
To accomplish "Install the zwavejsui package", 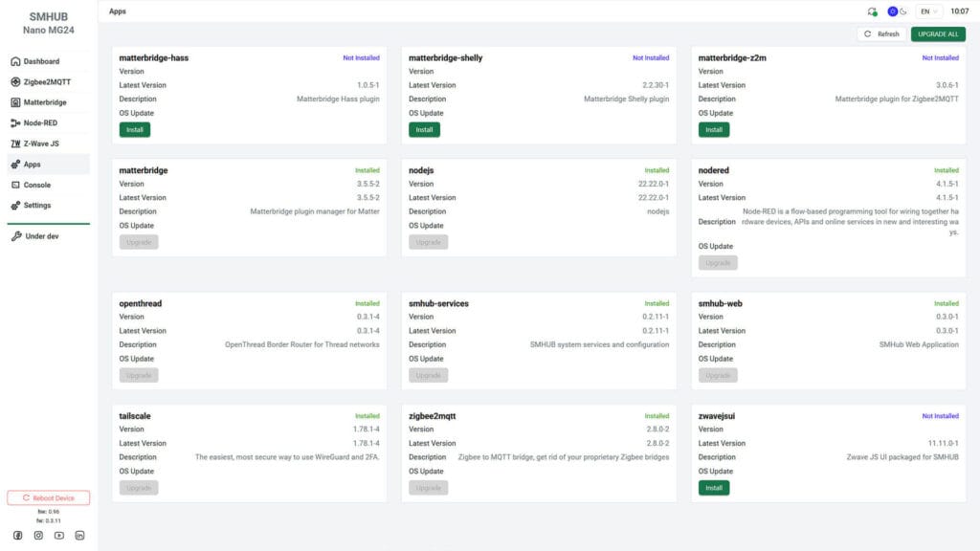I will pos(712,487).
